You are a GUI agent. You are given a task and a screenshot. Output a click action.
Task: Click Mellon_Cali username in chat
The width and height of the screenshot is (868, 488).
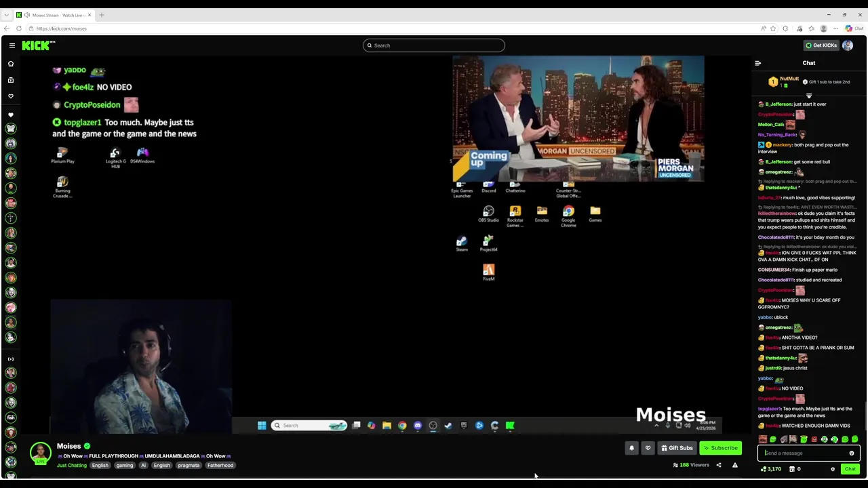[x=770, y=125]
